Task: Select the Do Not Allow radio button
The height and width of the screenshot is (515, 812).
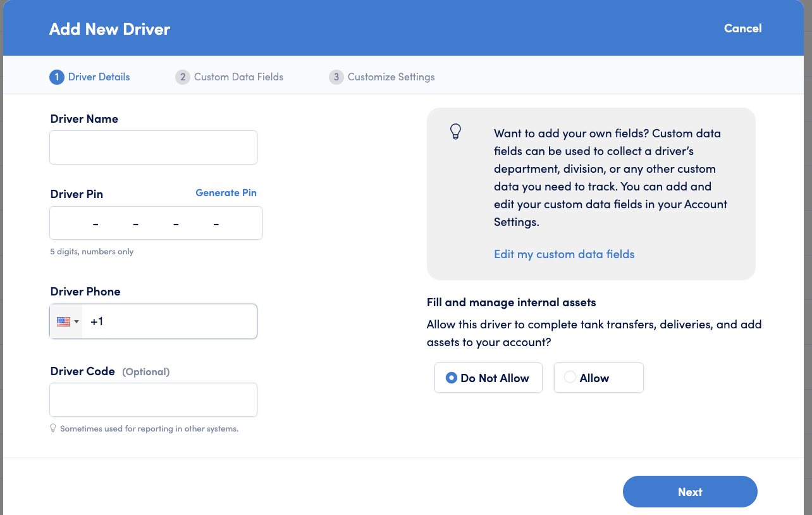Action: [x=451, y=378]
